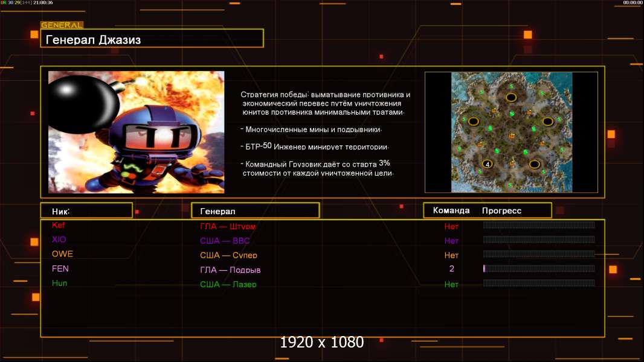644x362 pixels.
Task: Click the США — ВВС general entry
Action: (x=225, y=241)
